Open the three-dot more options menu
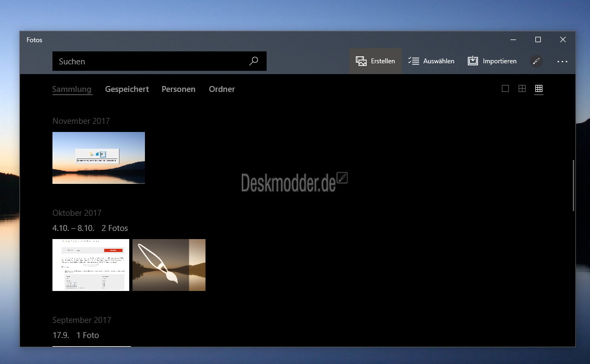 (562, 61)
